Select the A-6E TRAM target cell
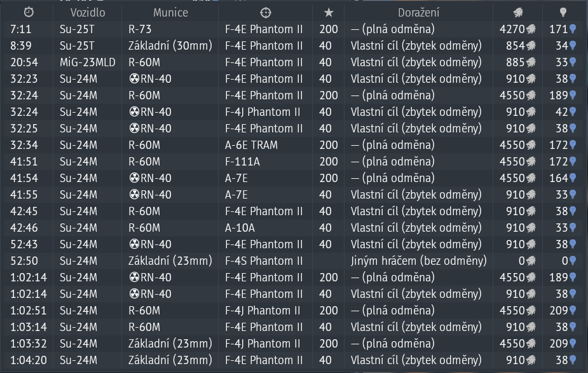The image size is (588, 373). point(251,145)
